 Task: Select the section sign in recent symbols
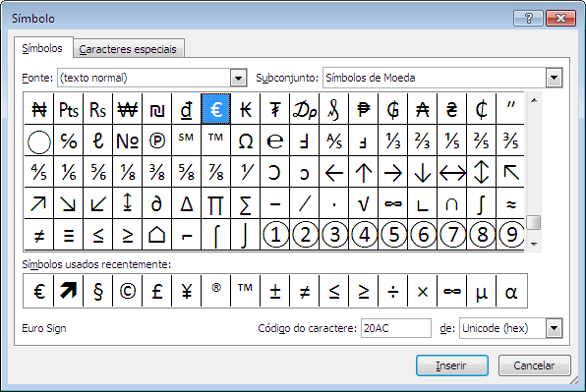pos(98,291)
